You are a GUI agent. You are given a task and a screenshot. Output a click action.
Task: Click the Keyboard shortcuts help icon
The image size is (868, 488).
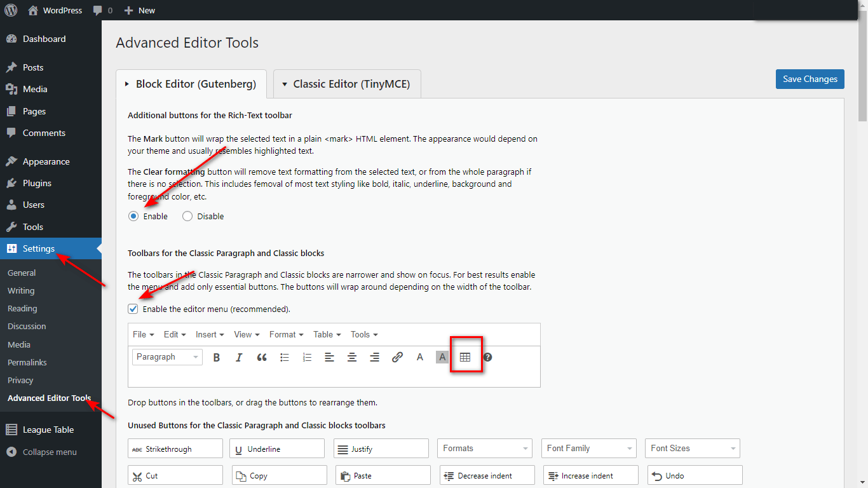(487, 357)
